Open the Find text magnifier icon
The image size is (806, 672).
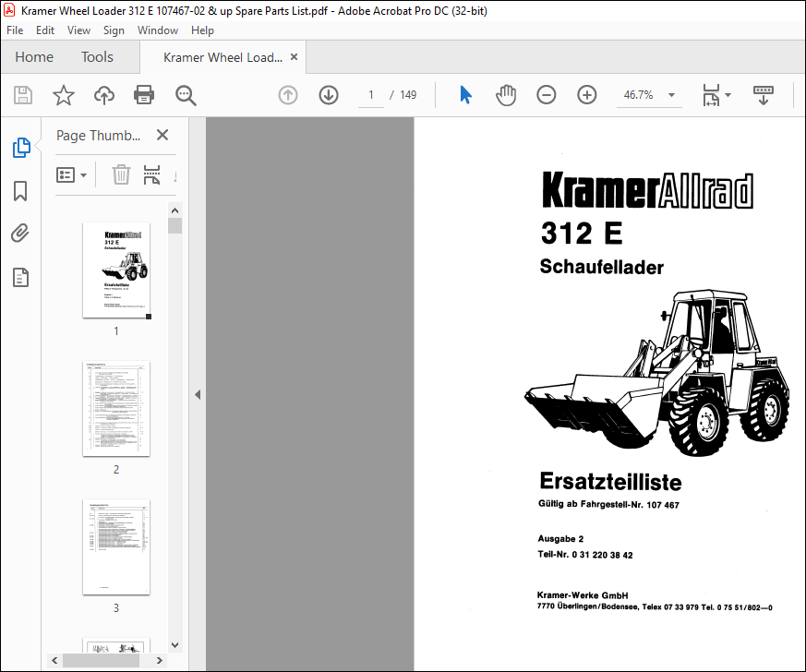click(x=186, y=95)
